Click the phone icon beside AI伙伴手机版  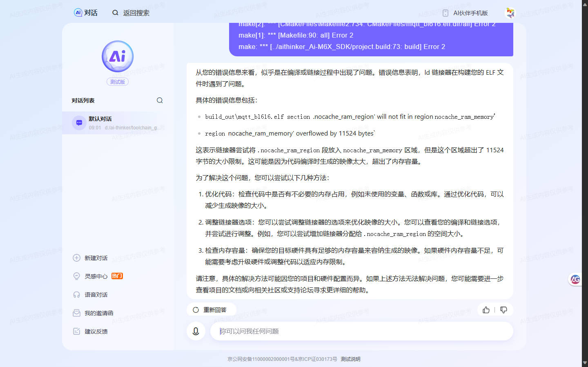click(445, 13)
